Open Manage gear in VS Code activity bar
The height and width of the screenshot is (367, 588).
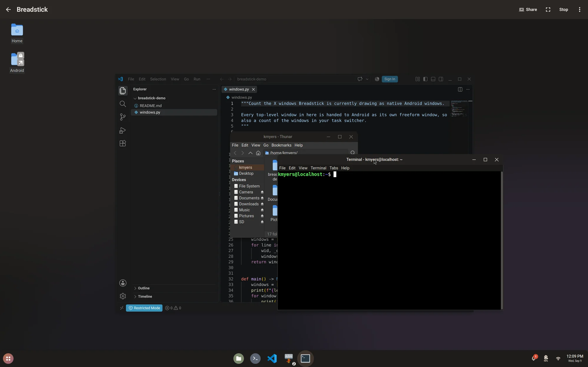[x=123, y=296]
